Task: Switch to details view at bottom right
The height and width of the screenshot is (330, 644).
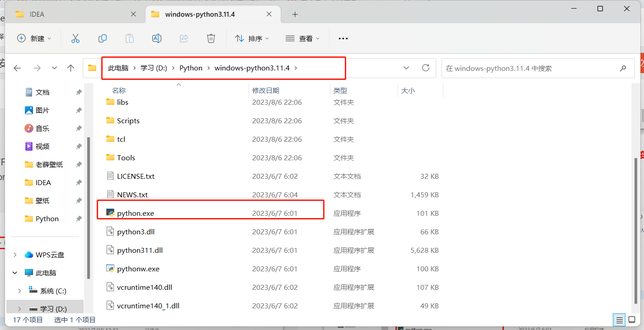Action: click(x=619, y=320)
